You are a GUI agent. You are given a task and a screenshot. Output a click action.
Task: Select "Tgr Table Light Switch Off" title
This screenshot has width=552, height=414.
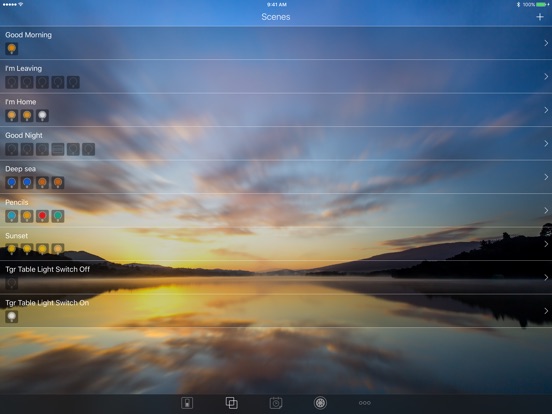[48, 269]
